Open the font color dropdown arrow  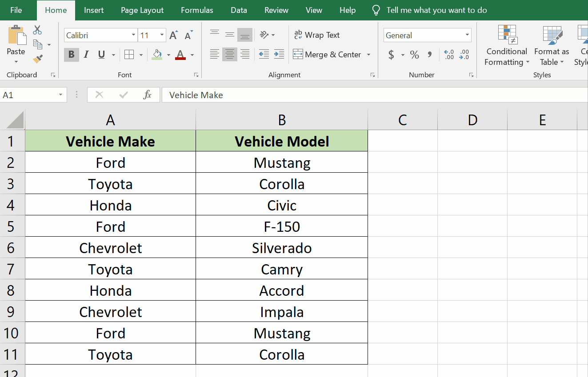pyautogui.click(x=192, y=55)
